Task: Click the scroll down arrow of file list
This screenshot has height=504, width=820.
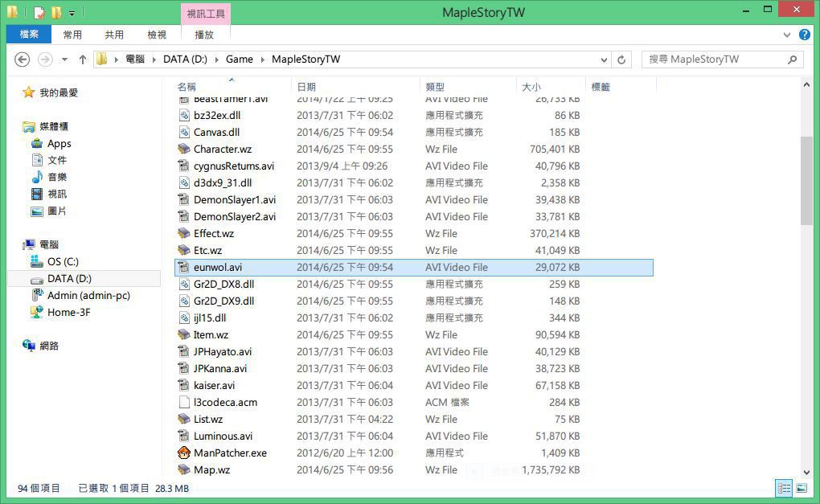Action: 806,472
